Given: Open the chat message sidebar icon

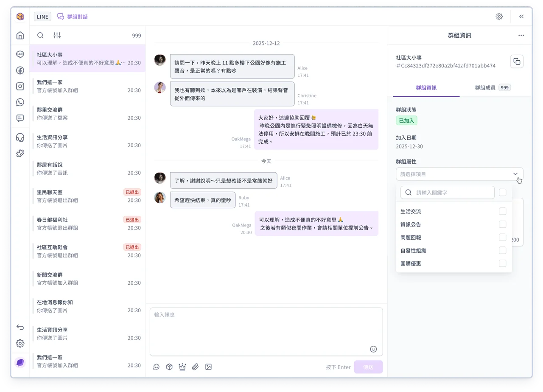Looking at the screenshot, I should click(x=20, y=118).
